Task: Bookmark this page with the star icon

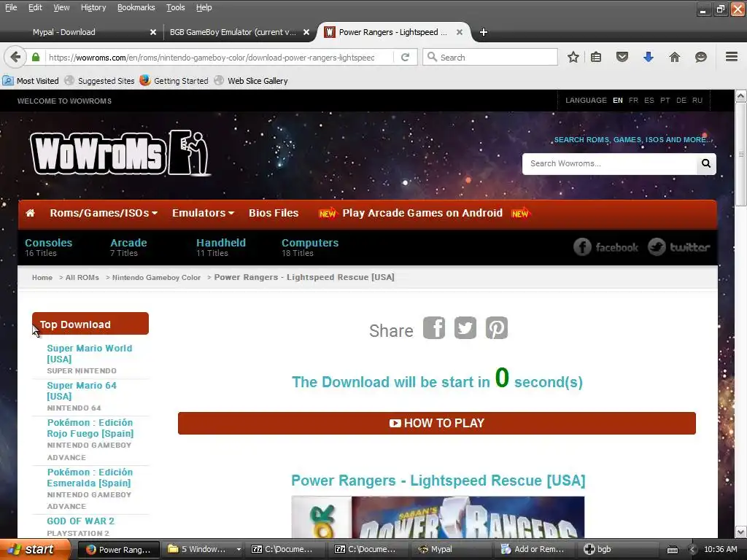Action: point(573,57)
